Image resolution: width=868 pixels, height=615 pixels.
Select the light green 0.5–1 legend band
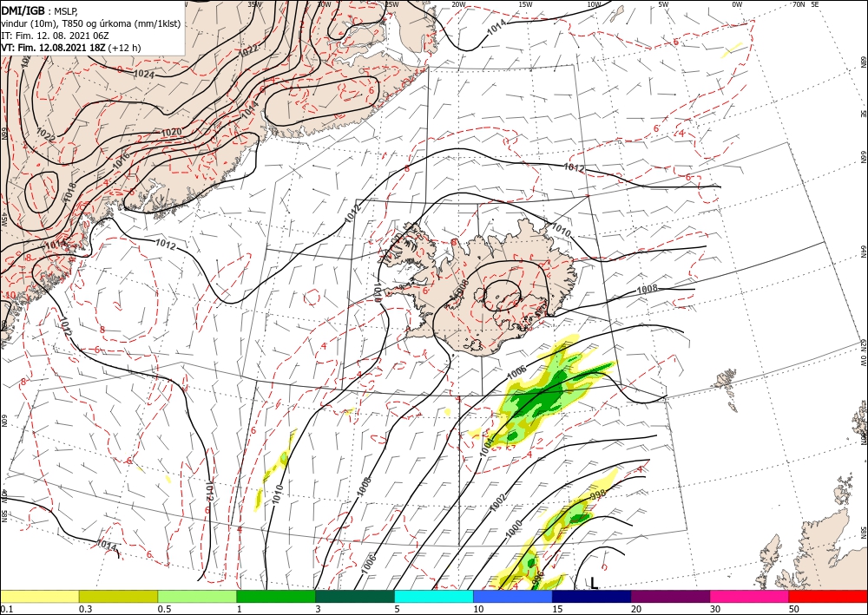click(197, 596)
